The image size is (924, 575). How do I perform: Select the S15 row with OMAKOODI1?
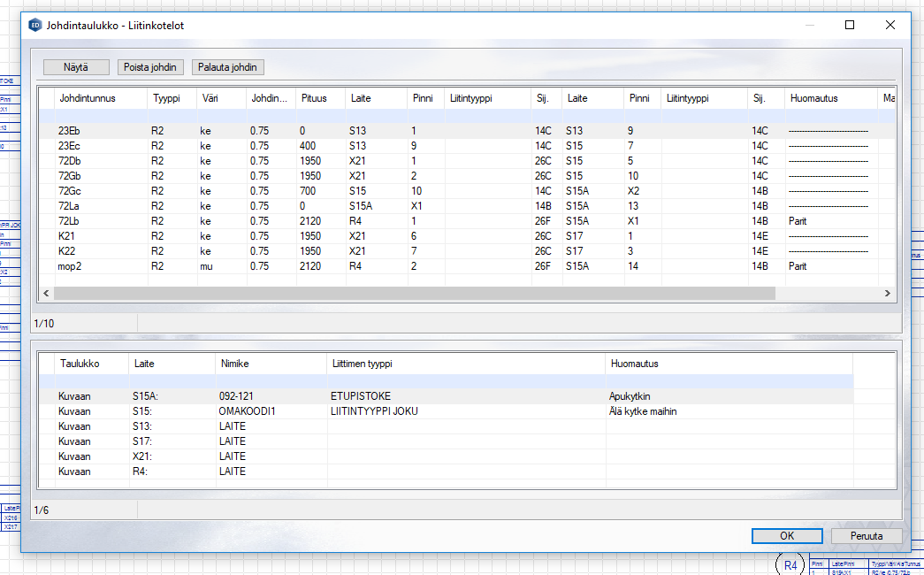point(248,411)
